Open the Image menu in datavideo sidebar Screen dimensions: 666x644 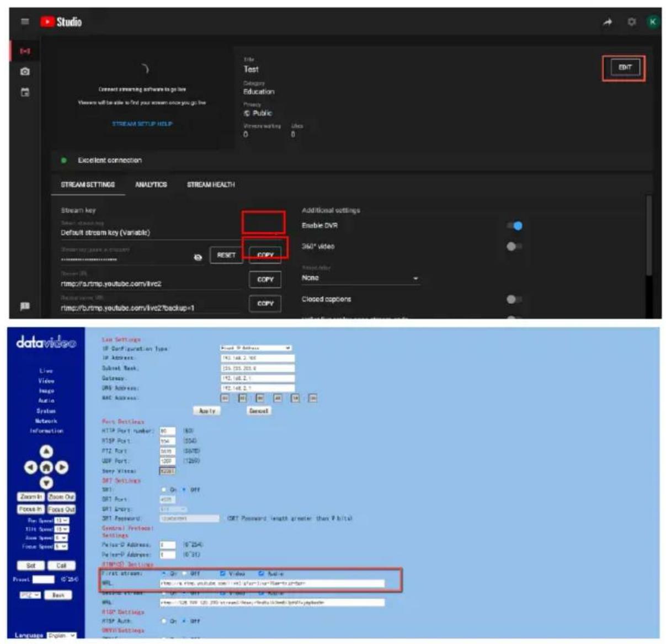46,391
